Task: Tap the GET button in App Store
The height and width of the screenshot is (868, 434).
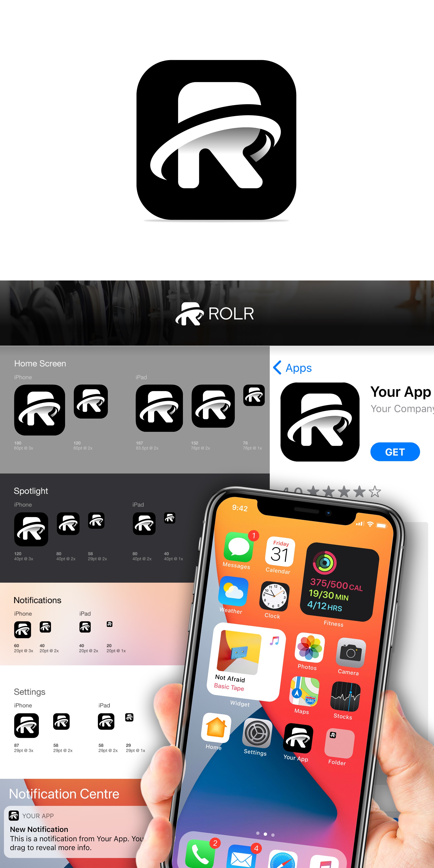Action: point(395,452)
